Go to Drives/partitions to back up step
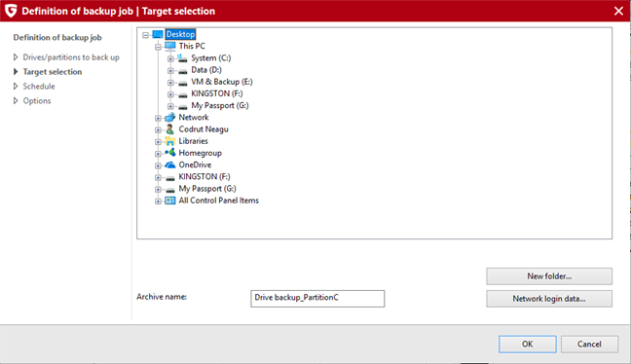The image size is (631, 364). click(71, 57)
